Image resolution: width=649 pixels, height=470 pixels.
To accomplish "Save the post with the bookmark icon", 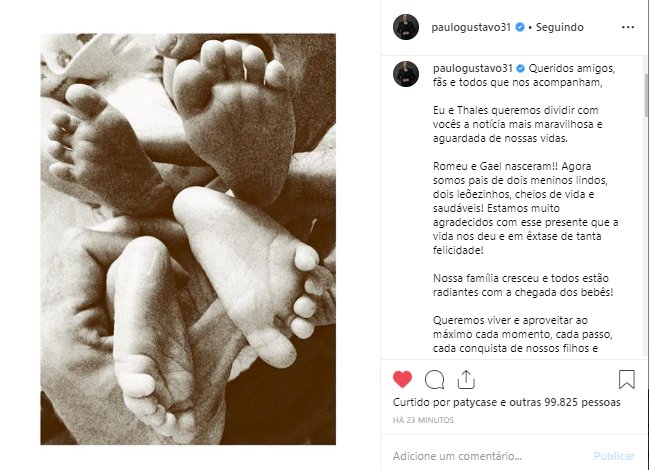I will [x=626, y=379].
